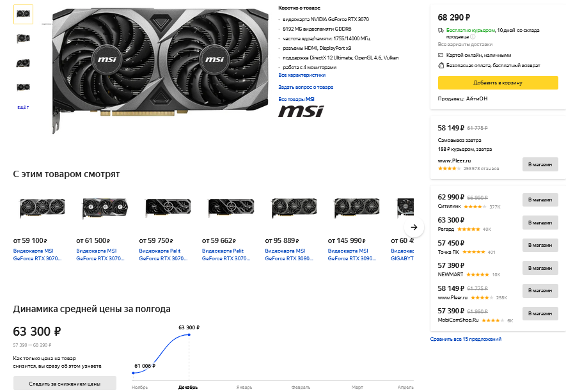Click the right arrow in the product carousel
Screen dimensions: 566x392
click(414, 227)
